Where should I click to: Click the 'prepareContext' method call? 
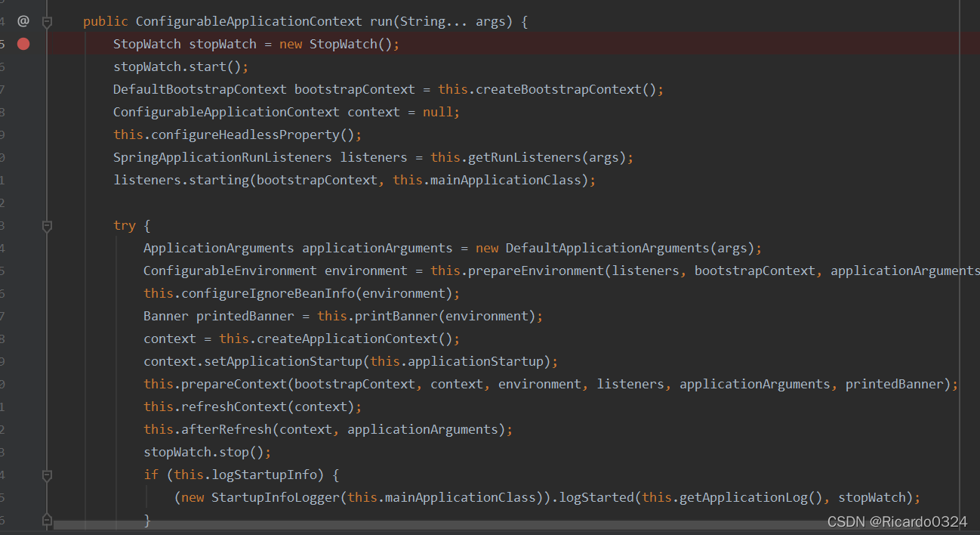tap(234, 384)
